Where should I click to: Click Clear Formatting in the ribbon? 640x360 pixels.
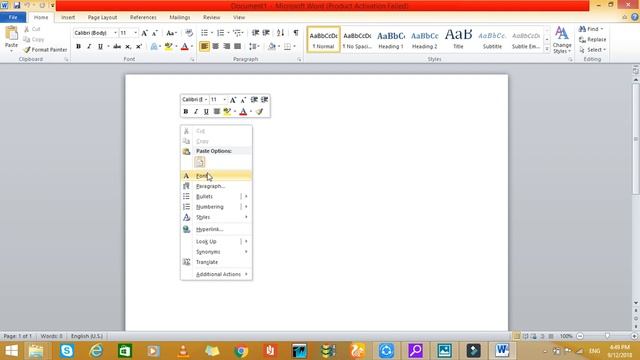pos(189,33)
